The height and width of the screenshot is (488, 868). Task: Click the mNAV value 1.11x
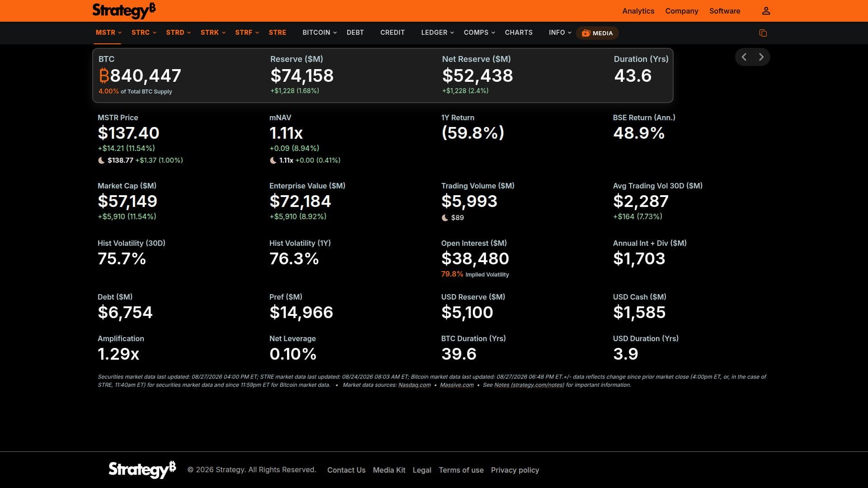pos(286,133)
